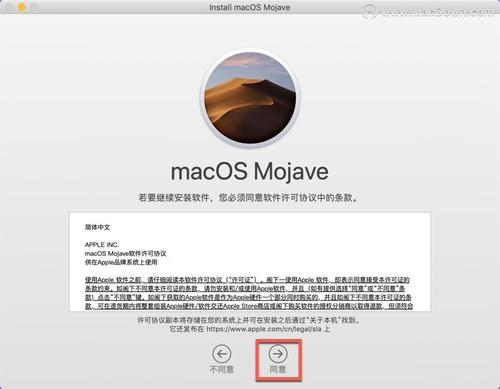This screenshot has width=500, height=389.
Task: Click the APPLE INC. line in the license
Action: coord(102,245)
